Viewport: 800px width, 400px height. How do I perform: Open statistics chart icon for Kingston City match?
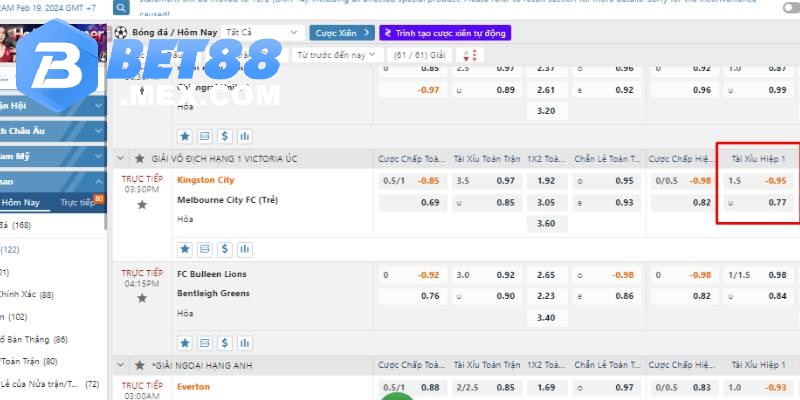(244, 247)
